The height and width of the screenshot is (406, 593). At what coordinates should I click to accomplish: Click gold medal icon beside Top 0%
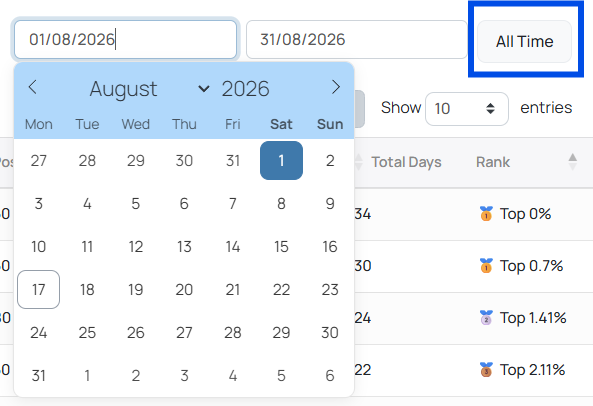(486, 214)
